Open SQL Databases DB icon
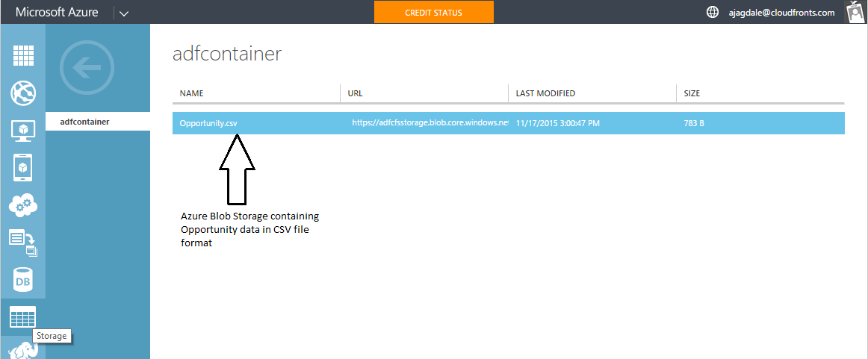The width and height of the screenshot is (868, 359). (23, 281)
